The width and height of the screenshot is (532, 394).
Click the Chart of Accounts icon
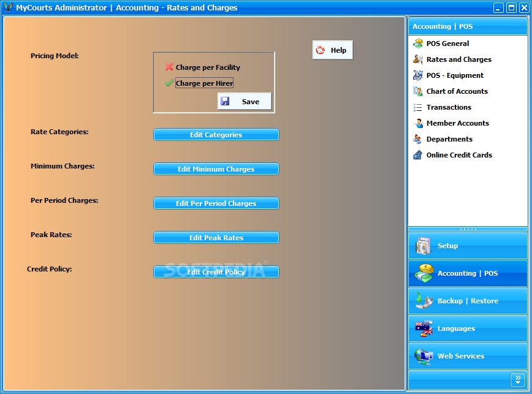(417, 91)
